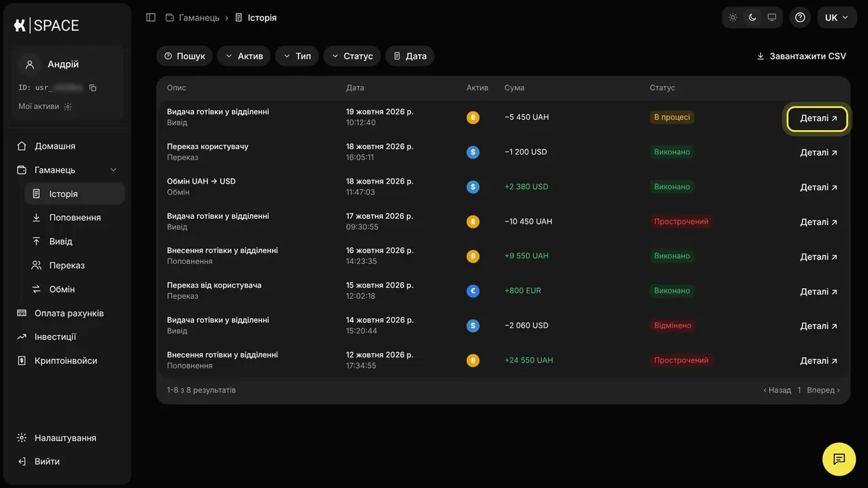Viewport: 868px width, 488px height.
Task: Expand the Тип filter dropdown
Action: pyautogui.click(x=297, y=56)
